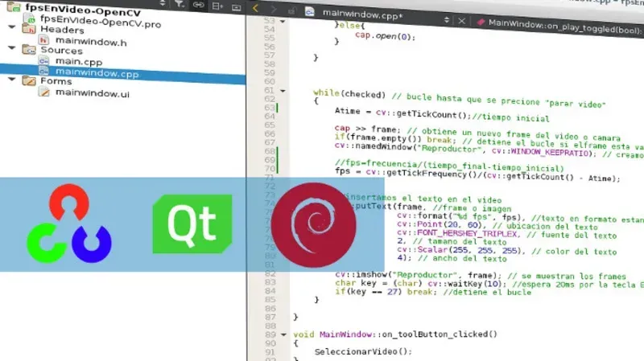The height and width of the screenshot is (361, 644).
Task: Click the comment '//fps=frecuencia/(tiempo_final-tiempo_inicial)'
Action: [x=449, y=166]
